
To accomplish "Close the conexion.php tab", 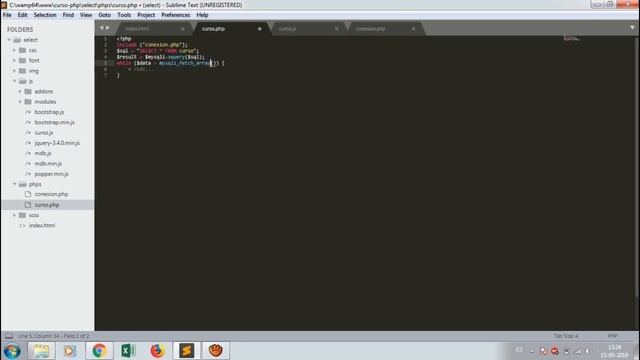I will coord(413,29).
